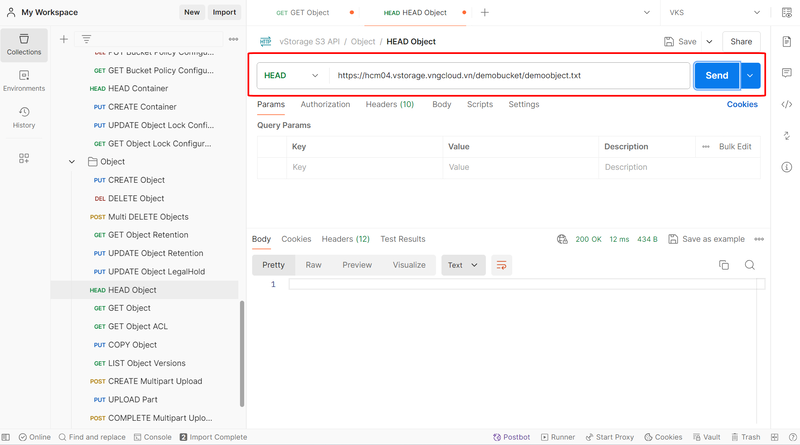Switch to the Authorization tab
This screenshot has height=445, width=800.
click(325, 104)
